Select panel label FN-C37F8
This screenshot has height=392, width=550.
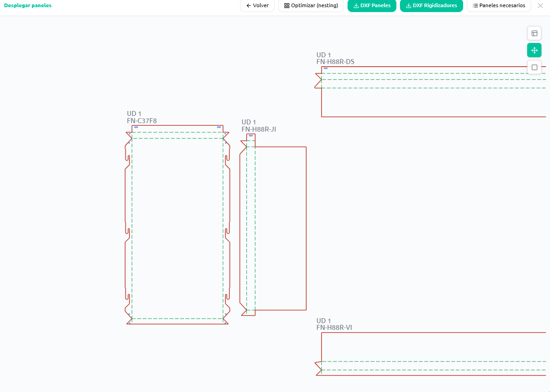click(142, 121)
